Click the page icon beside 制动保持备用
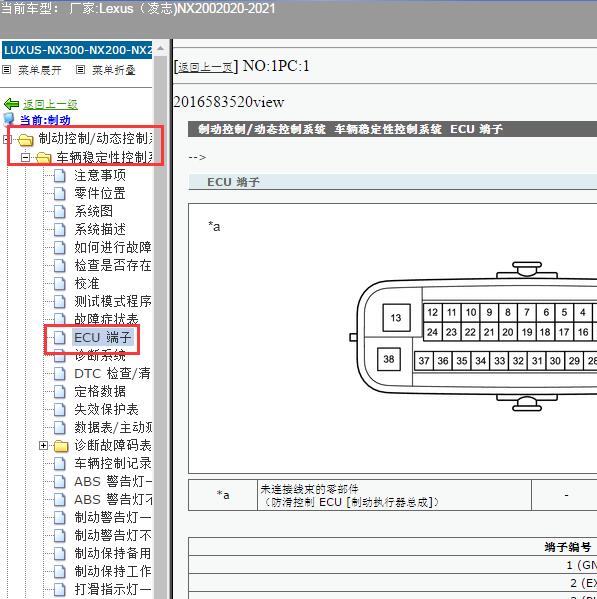The height and width of the screenshot is (599, 597). (60, 554)
